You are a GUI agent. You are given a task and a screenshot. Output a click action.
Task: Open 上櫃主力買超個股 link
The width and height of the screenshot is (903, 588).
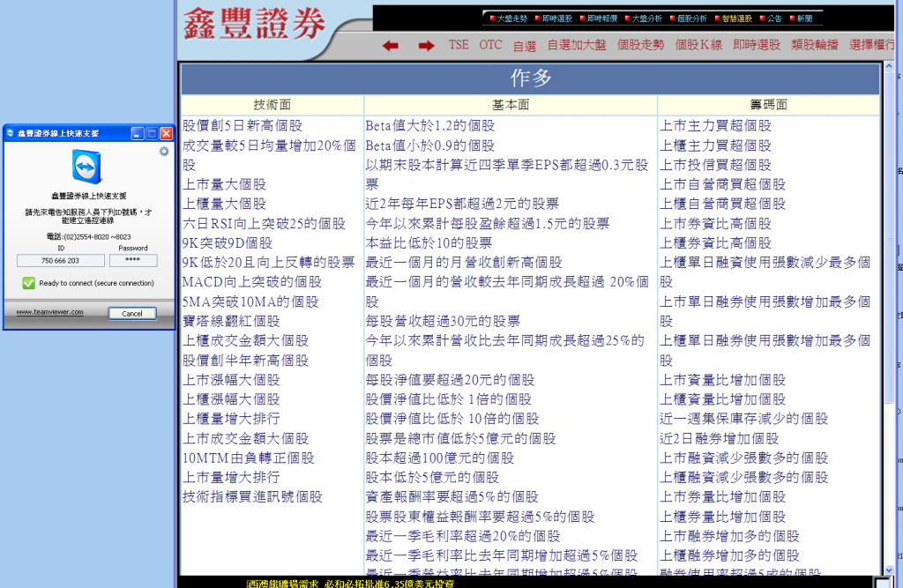coord(715,145)
